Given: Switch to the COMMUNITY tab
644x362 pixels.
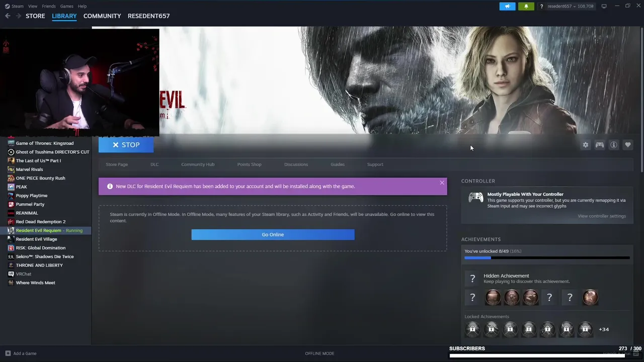Looking at the screenshot, I should point(102,16).
